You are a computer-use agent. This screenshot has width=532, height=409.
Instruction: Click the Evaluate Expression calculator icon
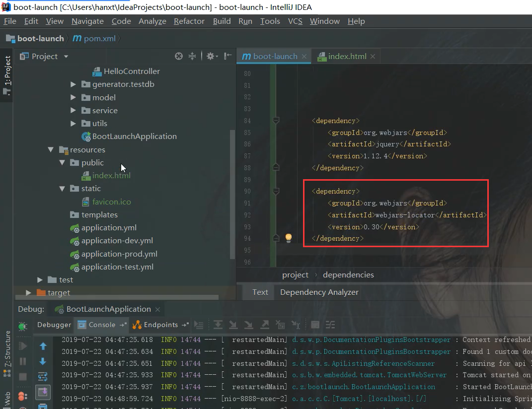(315, 325)
